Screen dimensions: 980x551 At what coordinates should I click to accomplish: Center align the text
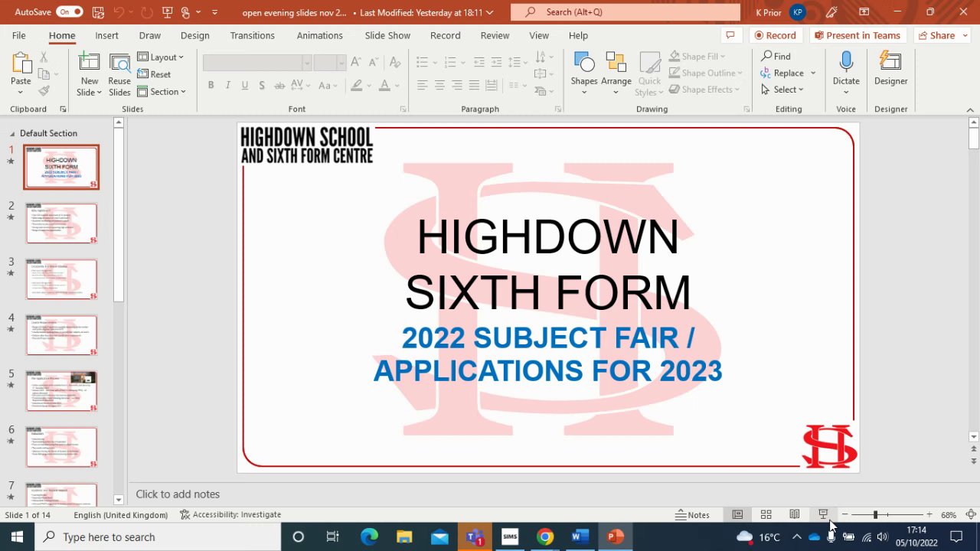point(439,85)
